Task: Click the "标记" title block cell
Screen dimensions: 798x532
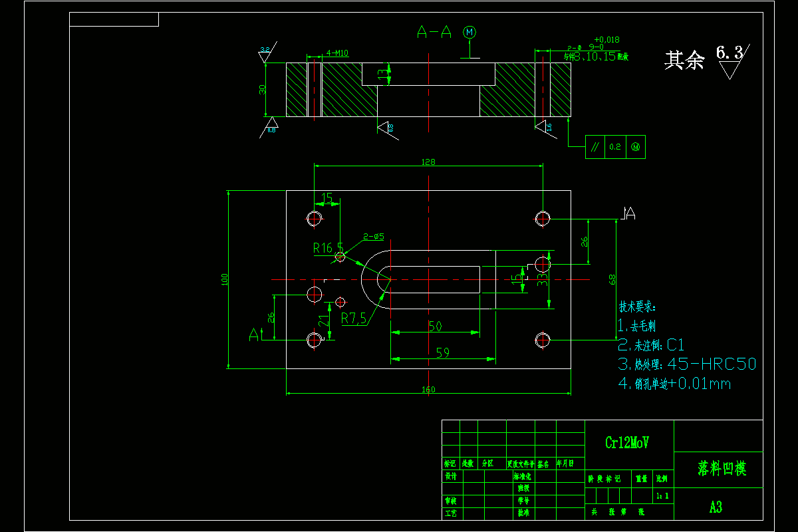Action: click(450, 463)
